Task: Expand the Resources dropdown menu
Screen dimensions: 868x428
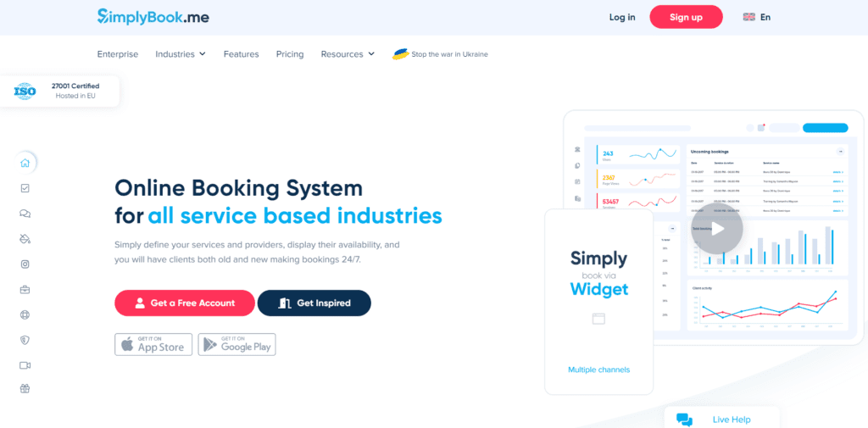Action: [347, 54]
